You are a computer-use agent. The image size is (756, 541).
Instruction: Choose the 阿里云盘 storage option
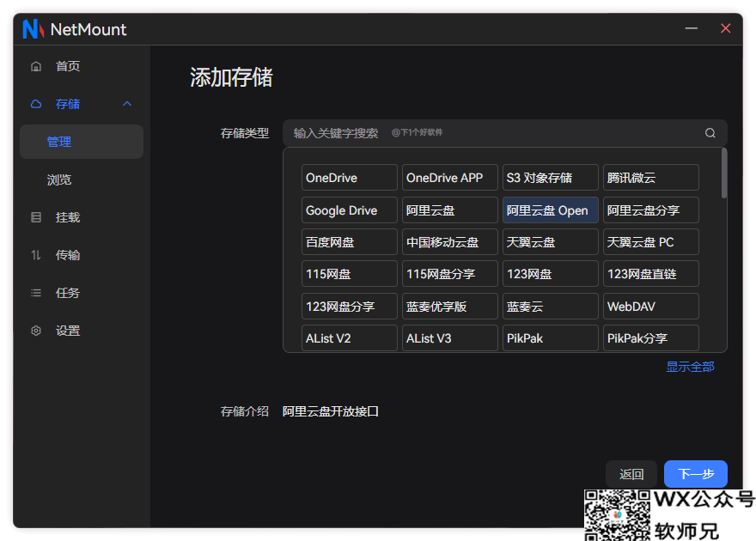[450, 210]
